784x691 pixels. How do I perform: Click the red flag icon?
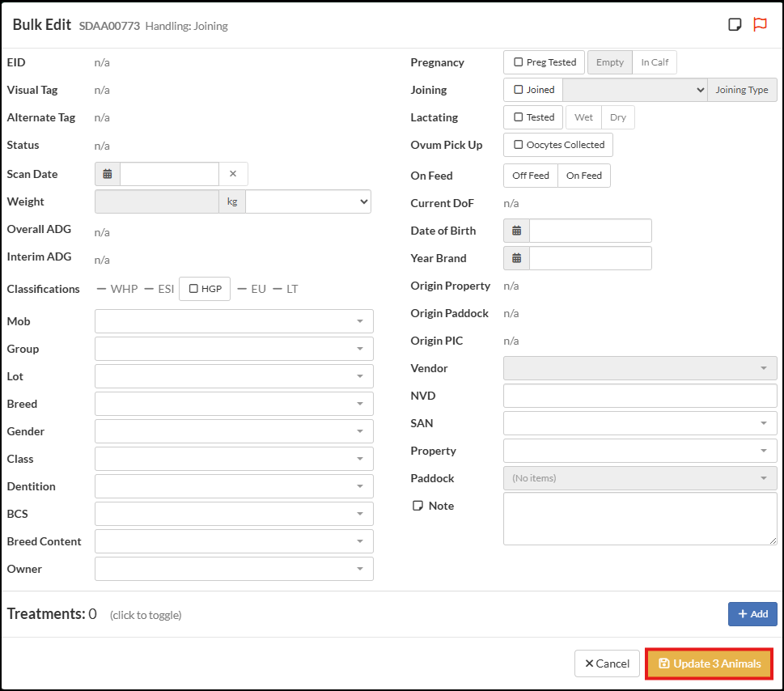coord(760,24)
